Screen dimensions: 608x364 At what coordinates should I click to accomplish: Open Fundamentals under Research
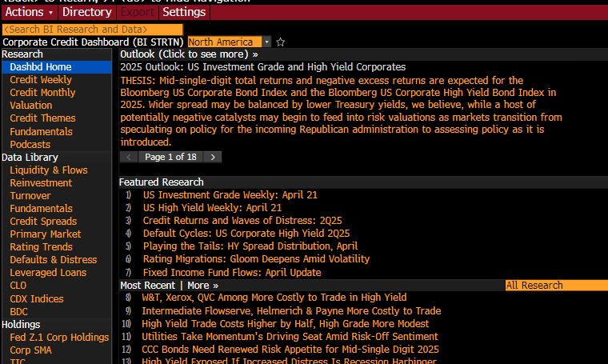41,132
